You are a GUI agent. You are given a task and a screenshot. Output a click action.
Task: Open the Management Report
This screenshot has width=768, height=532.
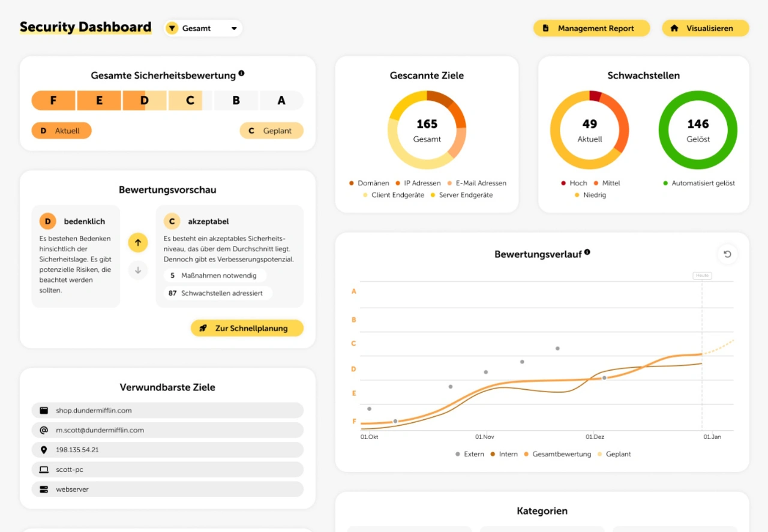click(x=591, y=28)
